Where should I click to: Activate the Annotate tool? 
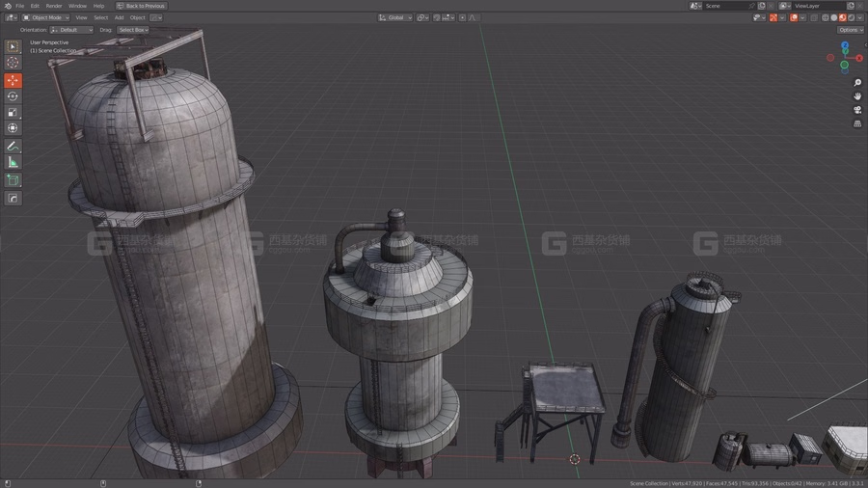[x=13, y=146]
